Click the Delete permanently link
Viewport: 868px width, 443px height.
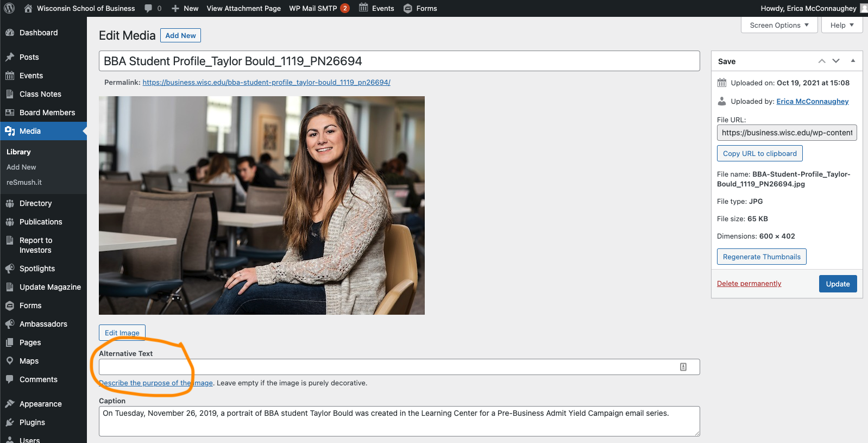pos(749,284)
